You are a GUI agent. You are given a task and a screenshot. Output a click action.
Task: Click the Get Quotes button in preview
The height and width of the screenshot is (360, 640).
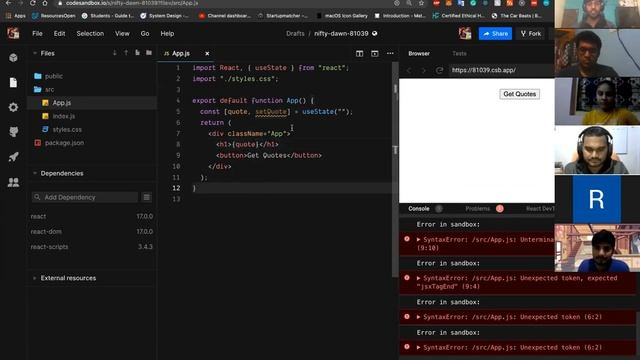519,94
